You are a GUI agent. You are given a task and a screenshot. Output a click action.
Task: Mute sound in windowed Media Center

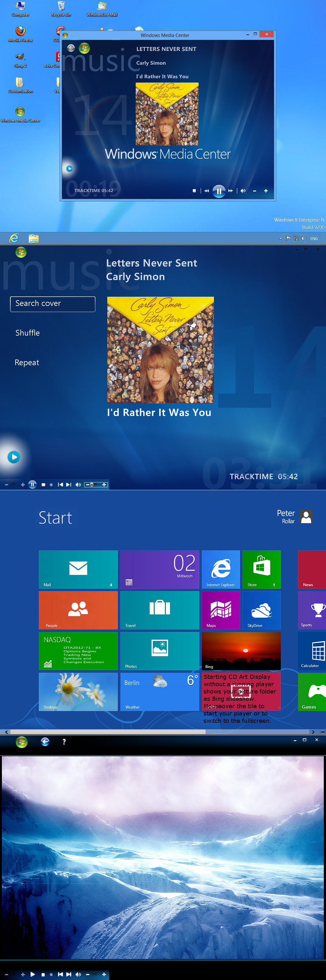coord(243,191)
